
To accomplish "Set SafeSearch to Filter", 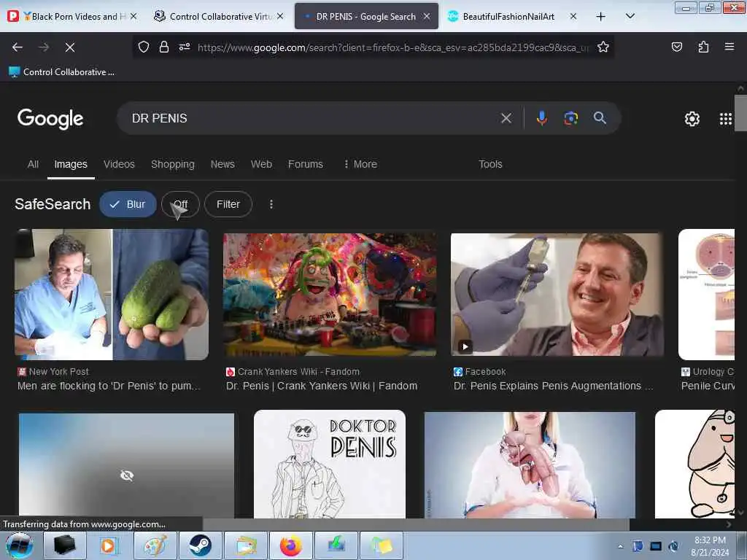I will coord(228,204).
